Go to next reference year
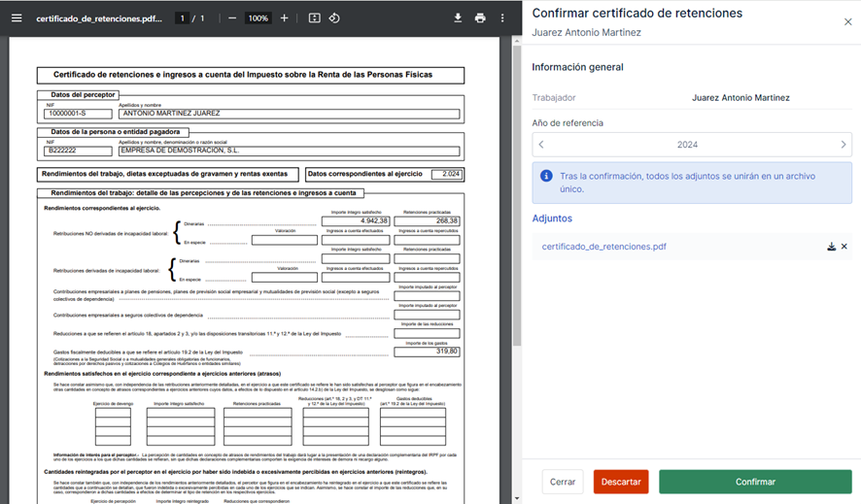 click(844, 145)
